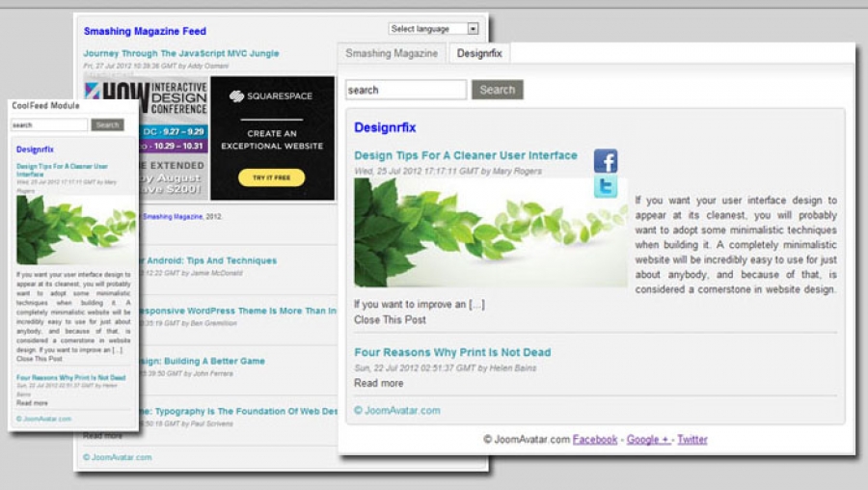
Task: Click leaves image in CoolFeed Module
Action: point(76,230)
